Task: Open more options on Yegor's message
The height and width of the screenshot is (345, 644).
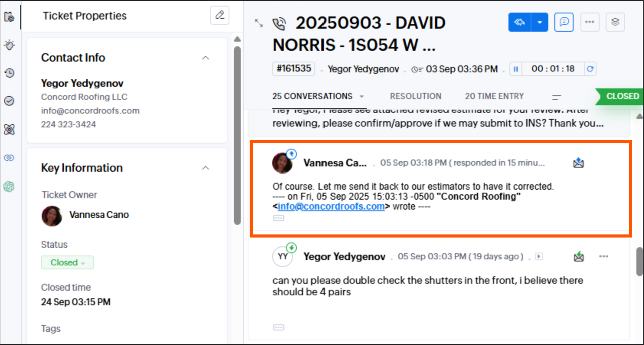Action: tap(604, 256)
